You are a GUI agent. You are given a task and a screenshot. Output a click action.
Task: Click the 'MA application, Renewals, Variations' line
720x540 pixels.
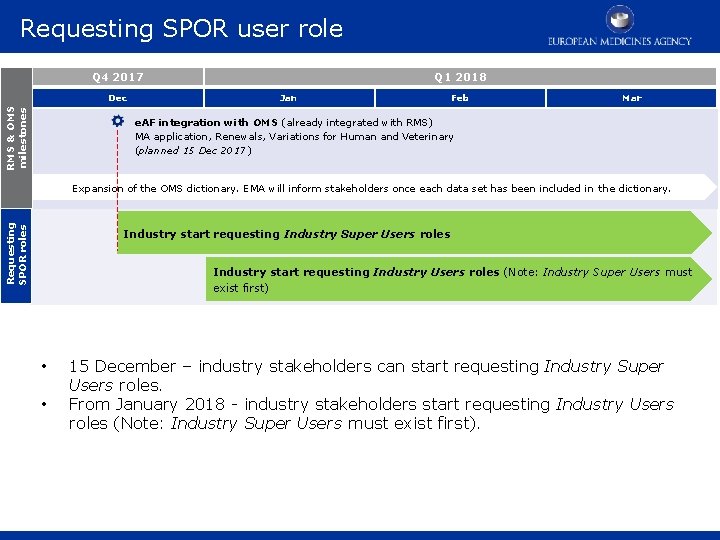pyautogui.click(x=294, y=136)
